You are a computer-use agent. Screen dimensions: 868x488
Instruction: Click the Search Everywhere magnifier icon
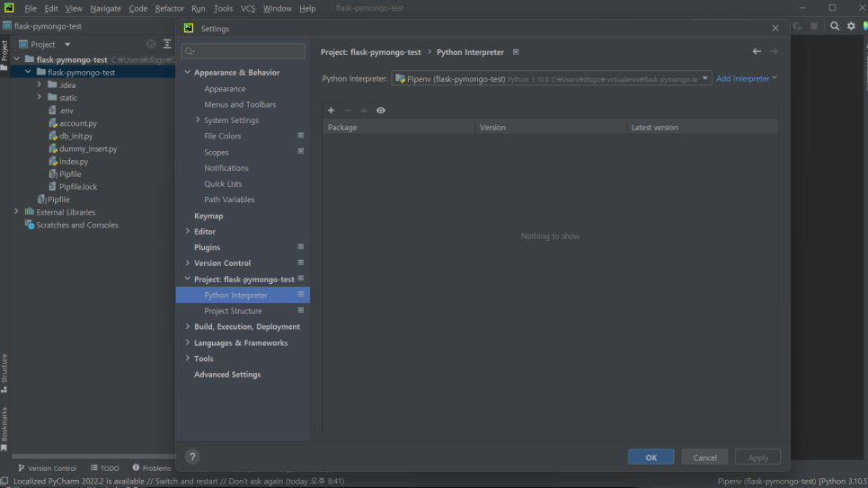tap(834, 26)
